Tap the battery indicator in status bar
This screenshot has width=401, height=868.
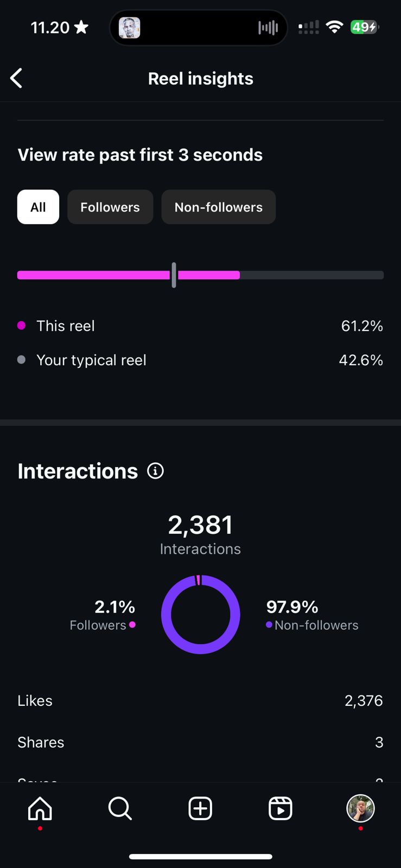(364, 27)
